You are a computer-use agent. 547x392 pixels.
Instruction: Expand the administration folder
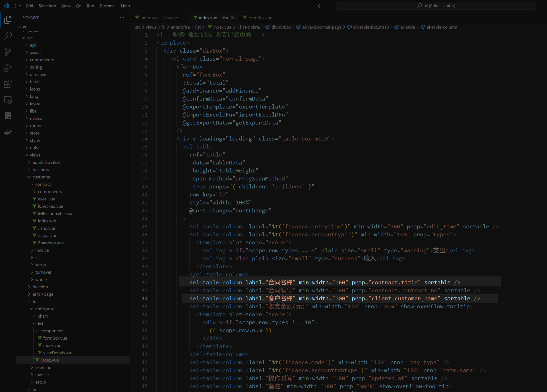pyautogui.click(x=29, y=162)
